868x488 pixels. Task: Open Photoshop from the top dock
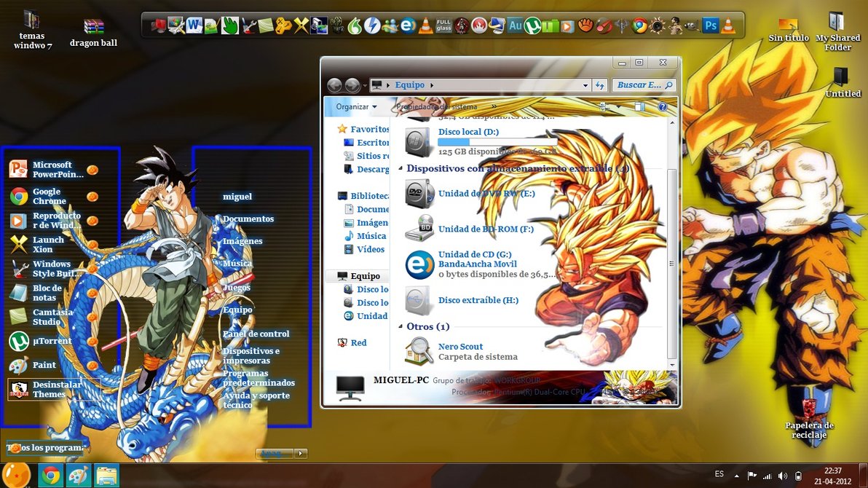(x=710, y=25)
